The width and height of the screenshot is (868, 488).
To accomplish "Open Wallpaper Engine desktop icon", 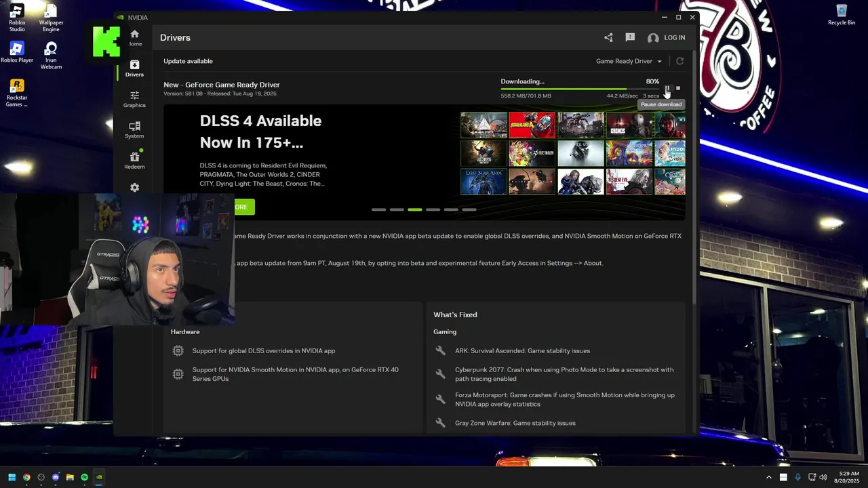I will (51, 18).
